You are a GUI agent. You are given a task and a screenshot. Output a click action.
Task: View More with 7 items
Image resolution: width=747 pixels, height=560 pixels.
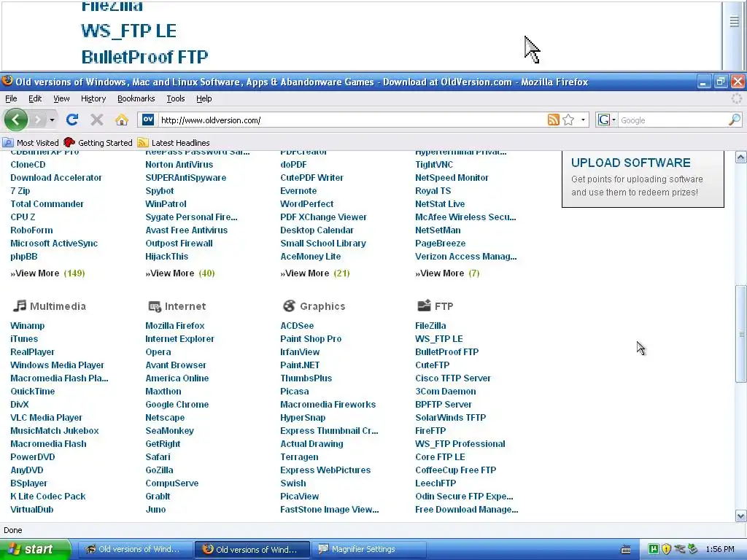pos(447,273)
